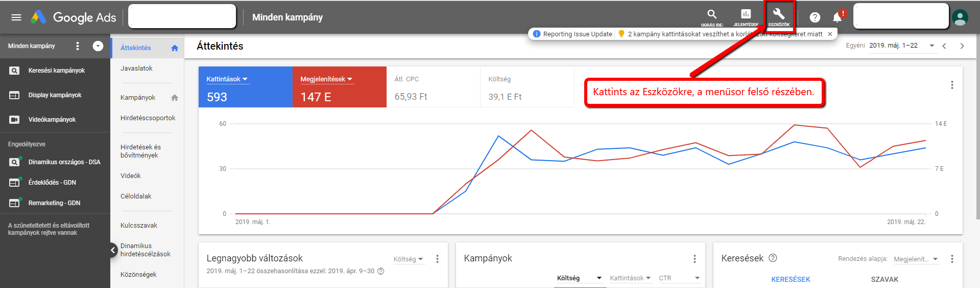Screen dimensions: 980x288
Task: Open Keresések card options menu
Action: [x=952, y=259]
